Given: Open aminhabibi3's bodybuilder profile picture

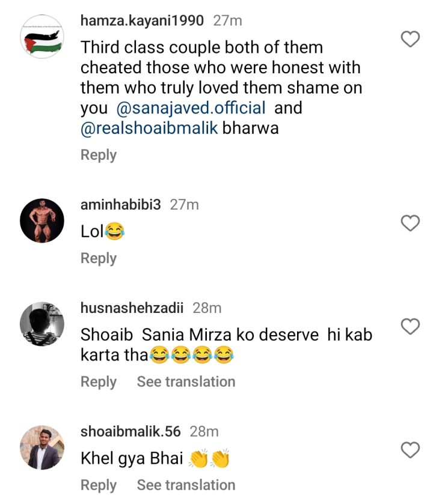Looking at the screenshot, I should [x=42, y=220].
